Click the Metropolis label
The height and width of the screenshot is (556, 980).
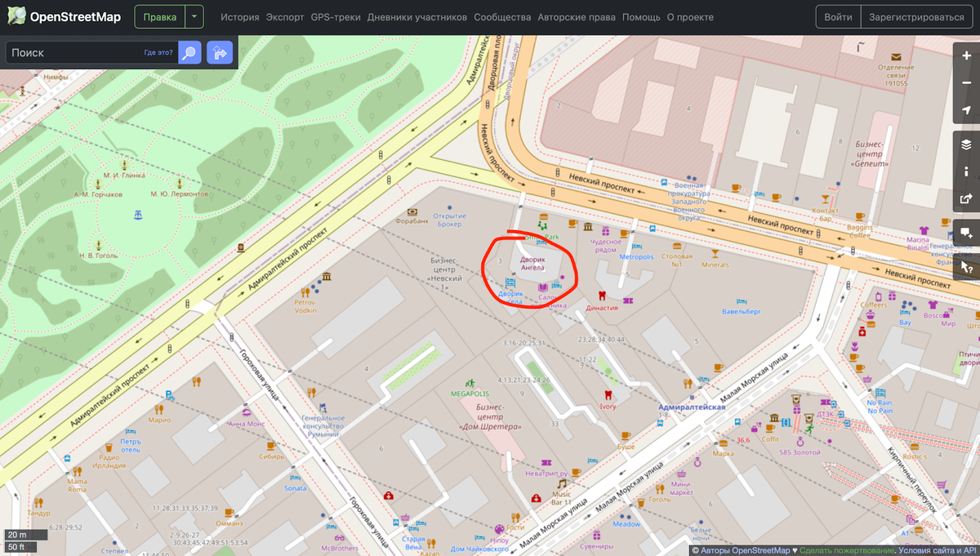[x=636, y=256]
